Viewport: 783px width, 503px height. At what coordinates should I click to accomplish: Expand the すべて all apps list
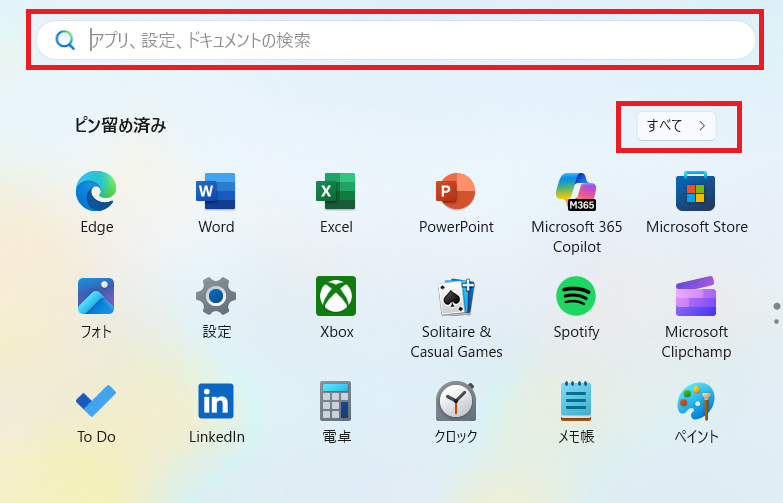point(676,126)
